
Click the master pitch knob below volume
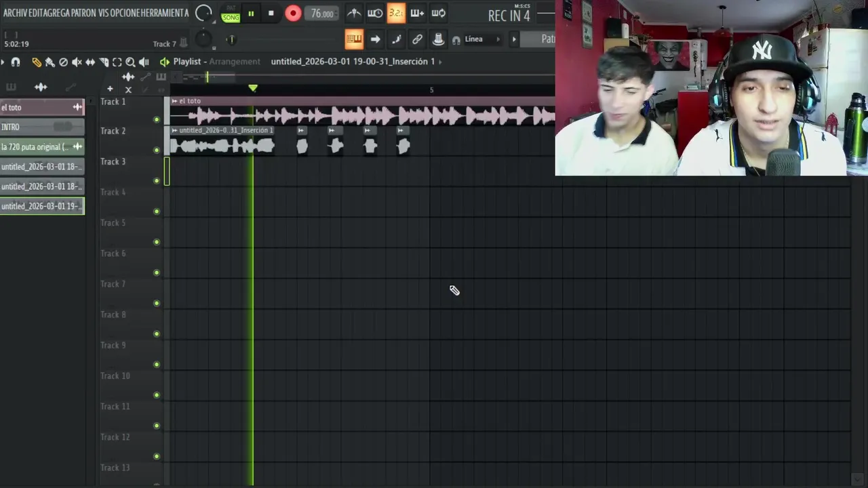point(203,39)
